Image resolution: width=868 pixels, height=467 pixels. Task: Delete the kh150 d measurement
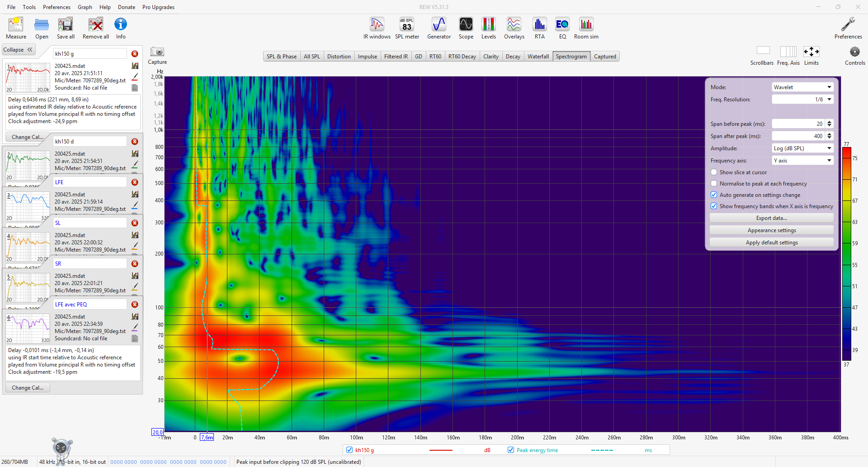click(135, 142)
